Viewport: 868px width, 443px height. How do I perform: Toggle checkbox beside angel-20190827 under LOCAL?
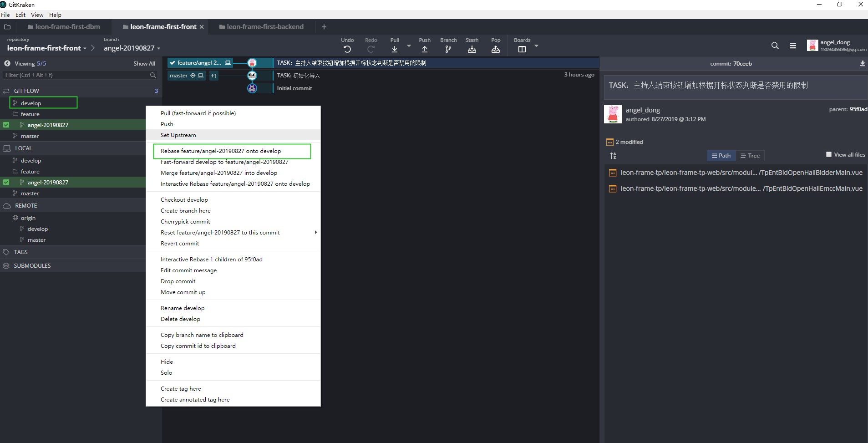6,182
